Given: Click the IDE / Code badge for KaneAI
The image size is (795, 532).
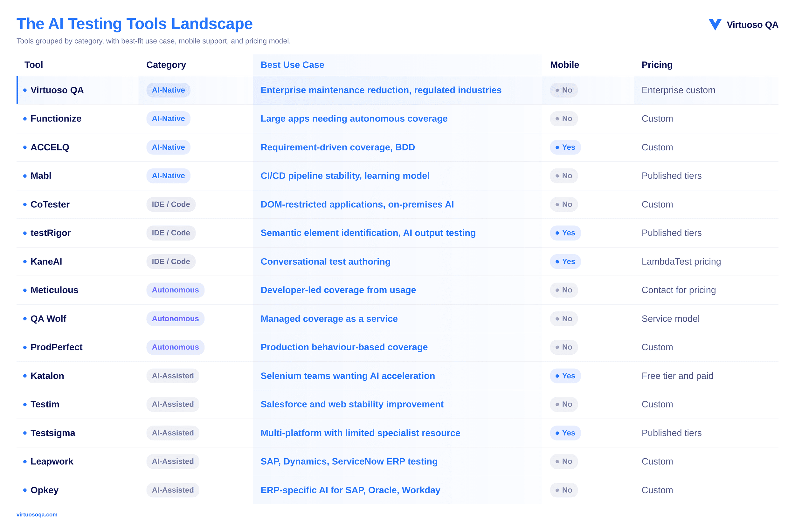Looking at the screenshot, I should (171, 262).
